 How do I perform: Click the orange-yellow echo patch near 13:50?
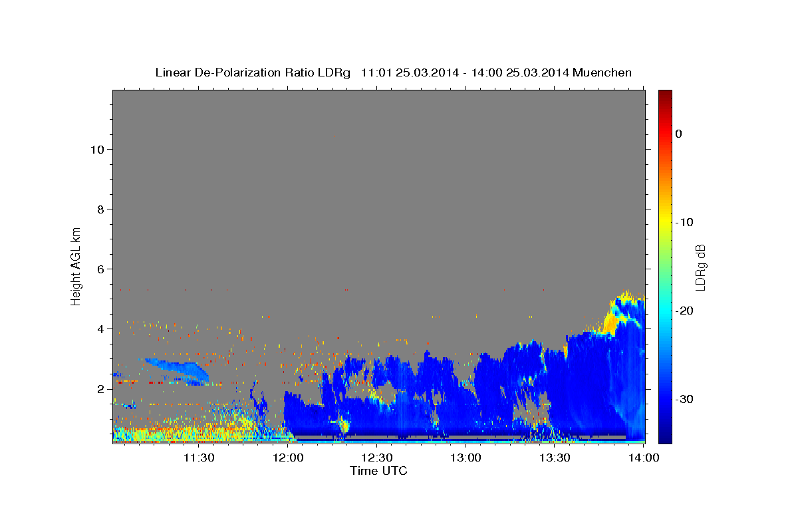[x=611, y=323]
